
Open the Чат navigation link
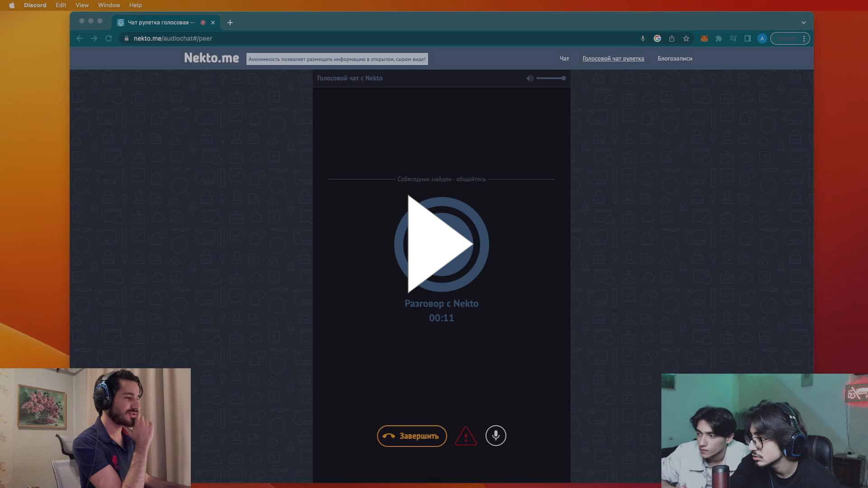pos(564,59)
